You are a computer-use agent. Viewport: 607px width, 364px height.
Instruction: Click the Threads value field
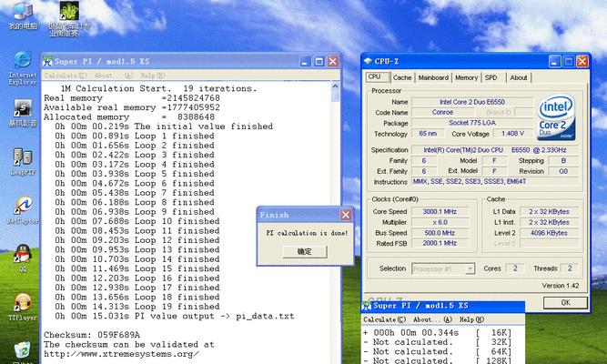click(570, 268)
